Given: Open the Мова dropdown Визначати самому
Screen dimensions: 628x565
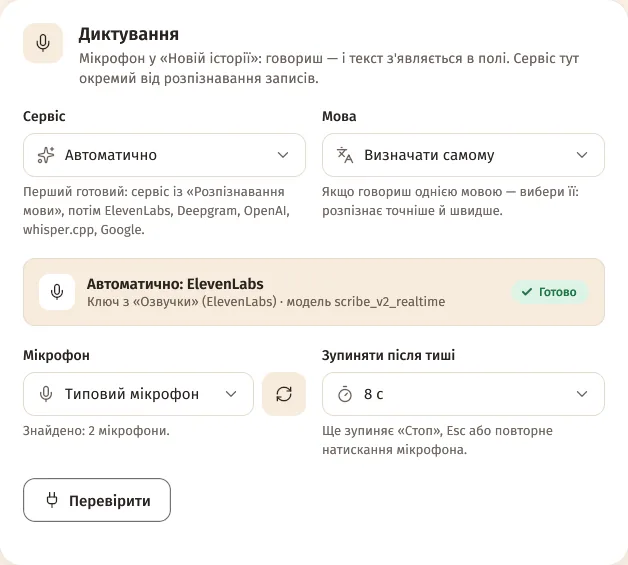Looking at the screenshot, I should tap(463, 155).
